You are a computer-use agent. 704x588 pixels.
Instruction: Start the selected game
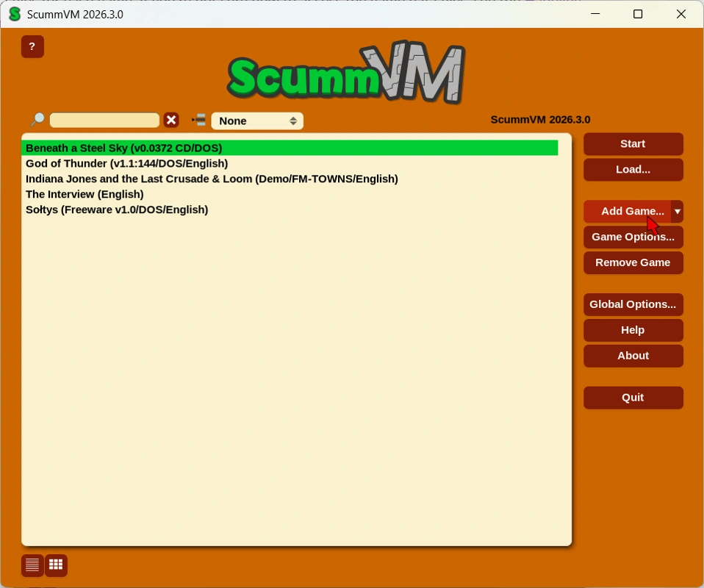633,144
